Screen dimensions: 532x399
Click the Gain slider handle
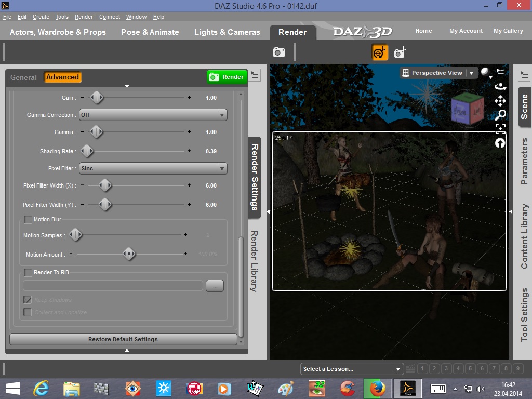[x=97, y=97]
